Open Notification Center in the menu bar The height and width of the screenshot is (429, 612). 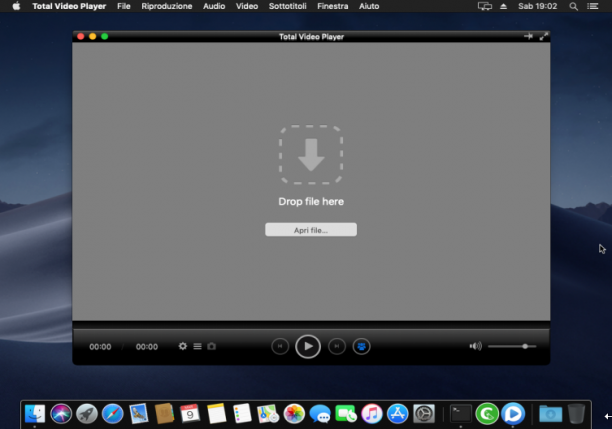[x=593, y=6]
